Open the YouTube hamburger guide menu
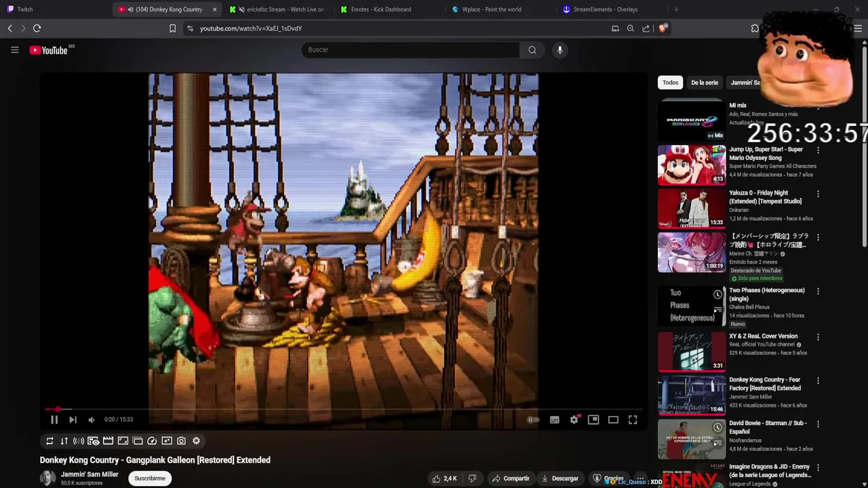 (x=14, y=49)
